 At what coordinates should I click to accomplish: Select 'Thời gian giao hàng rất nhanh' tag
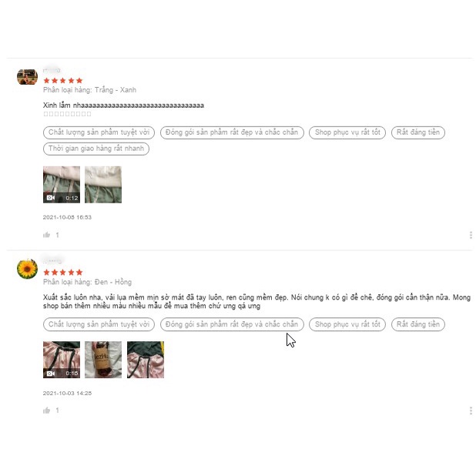96,149
